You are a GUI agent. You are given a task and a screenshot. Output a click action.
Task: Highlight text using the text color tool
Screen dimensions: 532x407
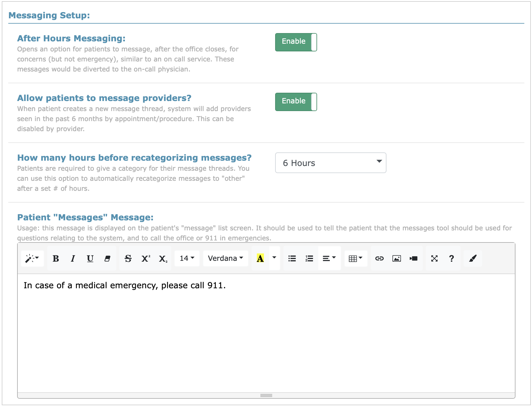[260, 258]
